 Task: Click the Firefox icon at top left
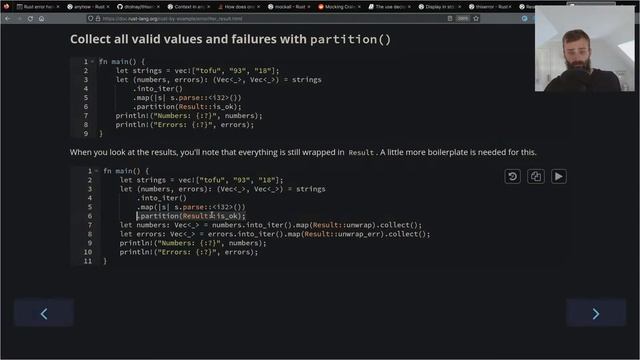click(x=6, y=7)
